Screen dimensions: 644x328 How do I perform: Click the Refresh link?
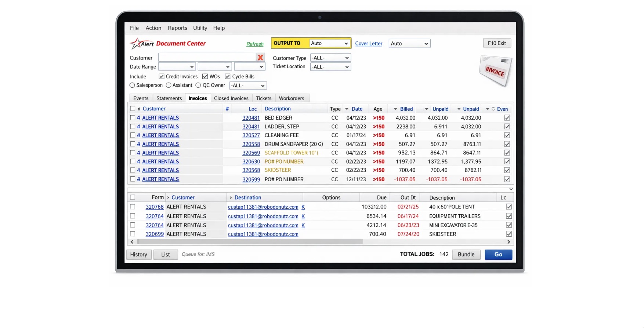255,44
